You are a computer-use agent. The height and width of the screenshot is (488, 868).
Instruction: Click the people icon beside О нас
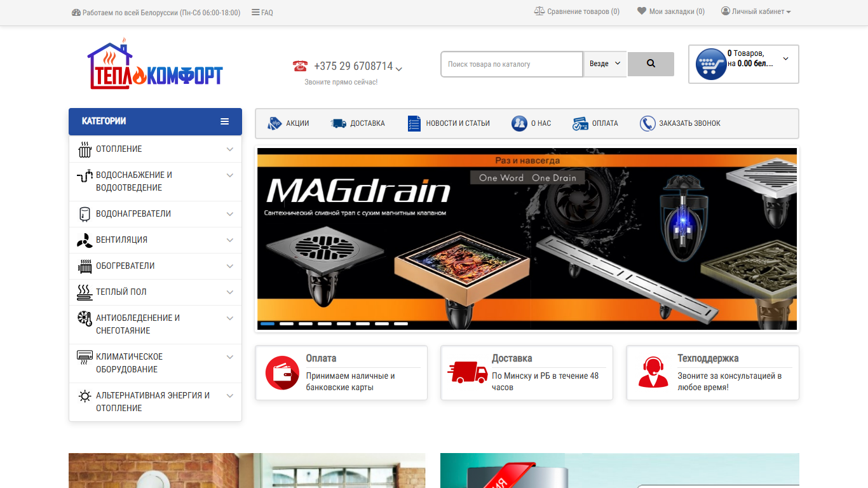[x=519, y=123]
